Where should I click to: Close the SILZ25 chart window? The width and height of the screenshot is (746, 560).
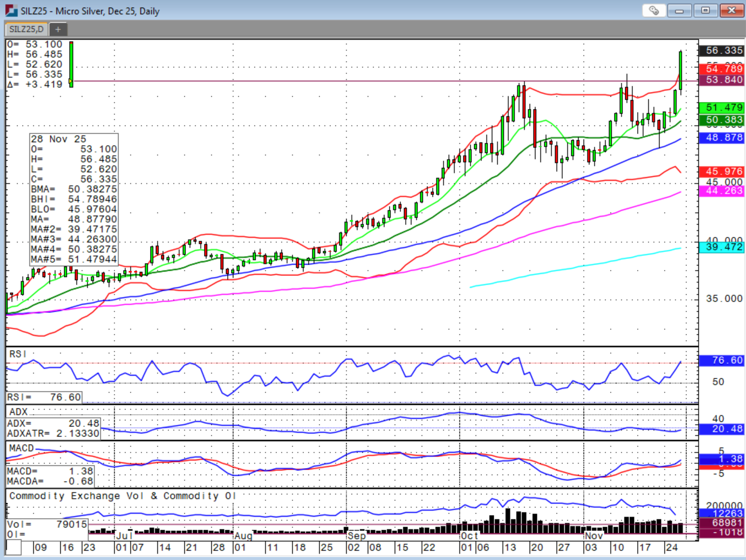pos(731,10)
